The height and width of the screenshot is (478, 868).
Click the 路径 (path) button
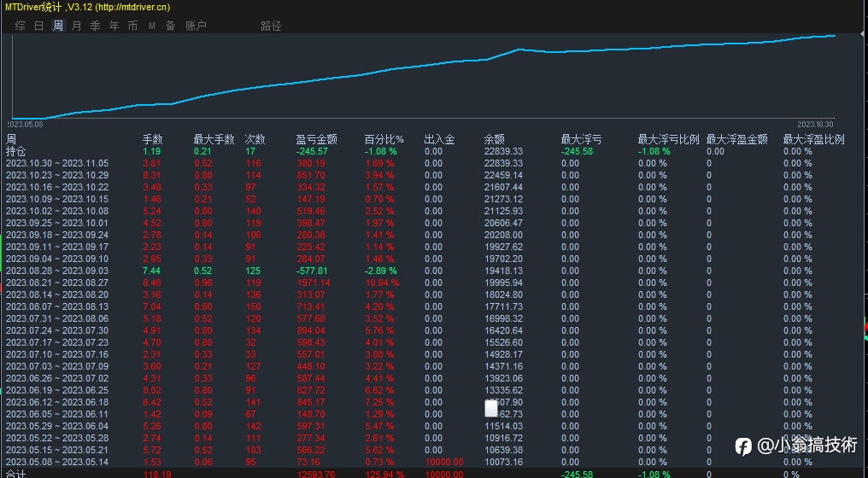(x=271, y=26)
